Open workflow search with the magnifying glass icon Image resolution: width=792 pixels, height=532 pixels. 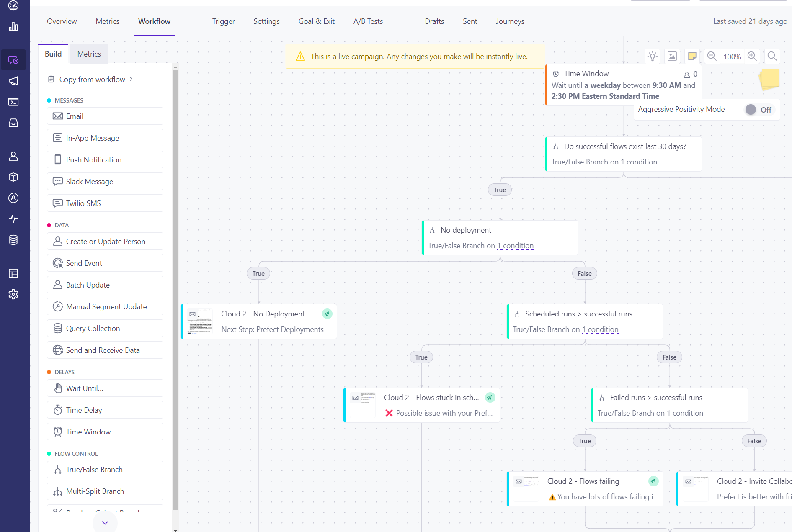[x=772, y=56]
